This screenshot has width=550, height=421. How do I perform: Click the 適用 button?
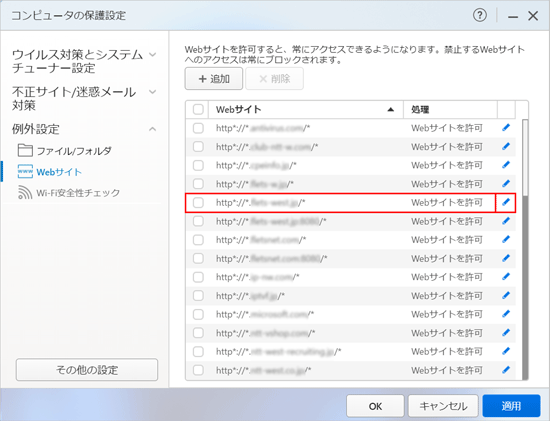(511, 406)
